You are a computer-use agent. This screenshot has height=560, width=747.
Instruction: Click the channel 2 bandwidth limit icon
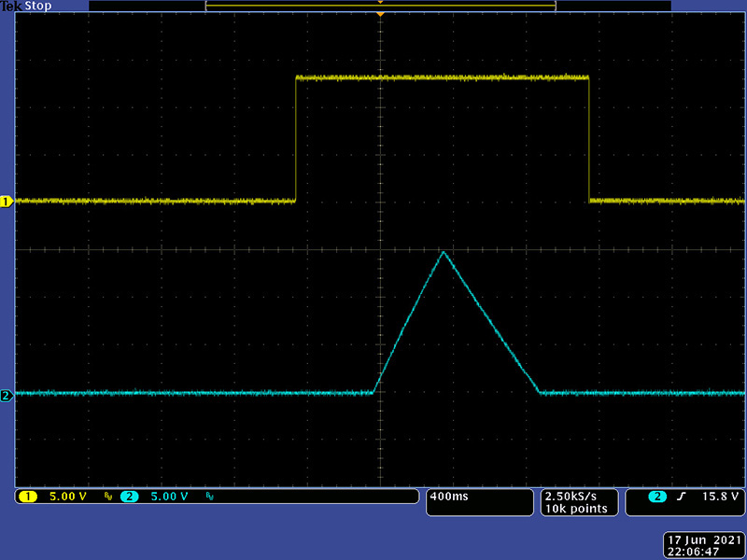[211, 497]
